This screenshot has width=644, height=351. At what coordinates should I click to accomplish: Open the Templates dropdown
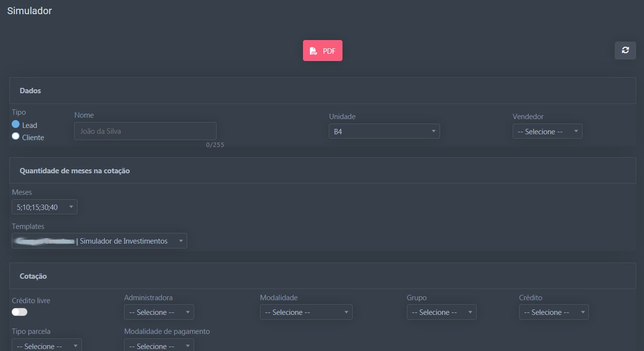point(99,241)
